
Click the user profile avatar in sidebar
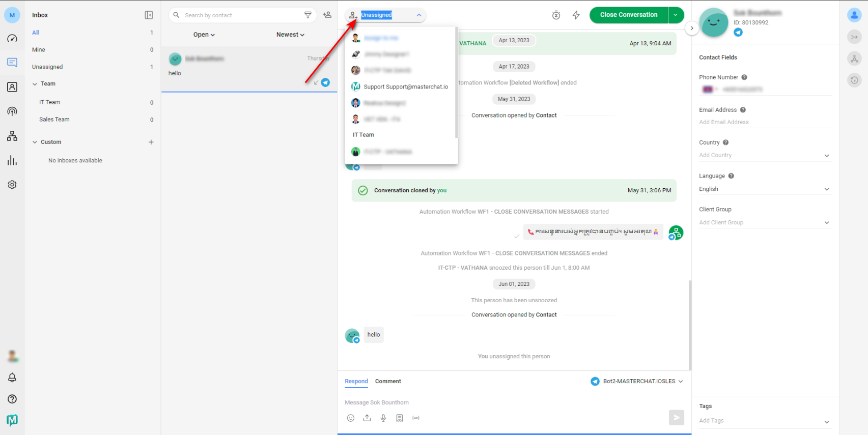(x=12, y=356)
